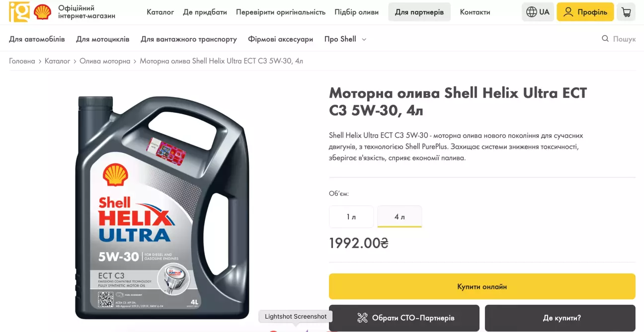This screenshot has width=644, height=332.
Task: Follow the Олива моторна breadcrumb link
Action: coord(105,61)
